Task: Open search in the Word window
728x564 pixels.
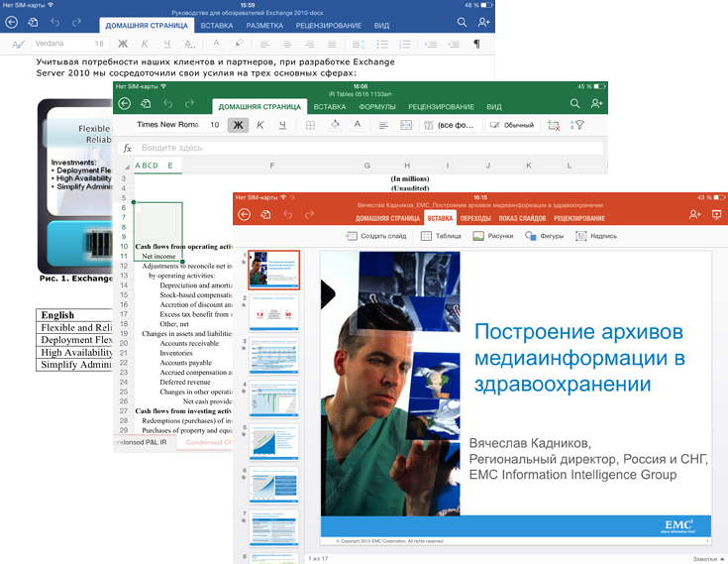Action: tap(462, 22)
